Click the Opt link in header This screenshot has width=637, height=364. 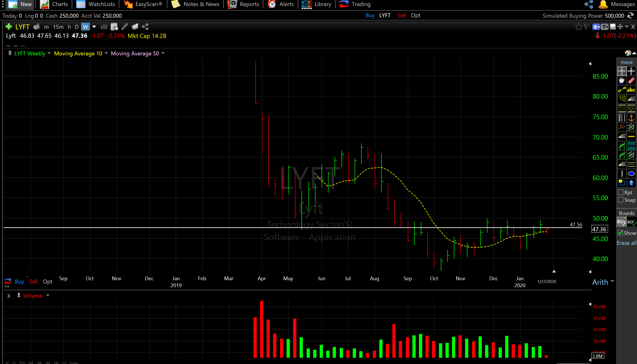coord(416,16)
